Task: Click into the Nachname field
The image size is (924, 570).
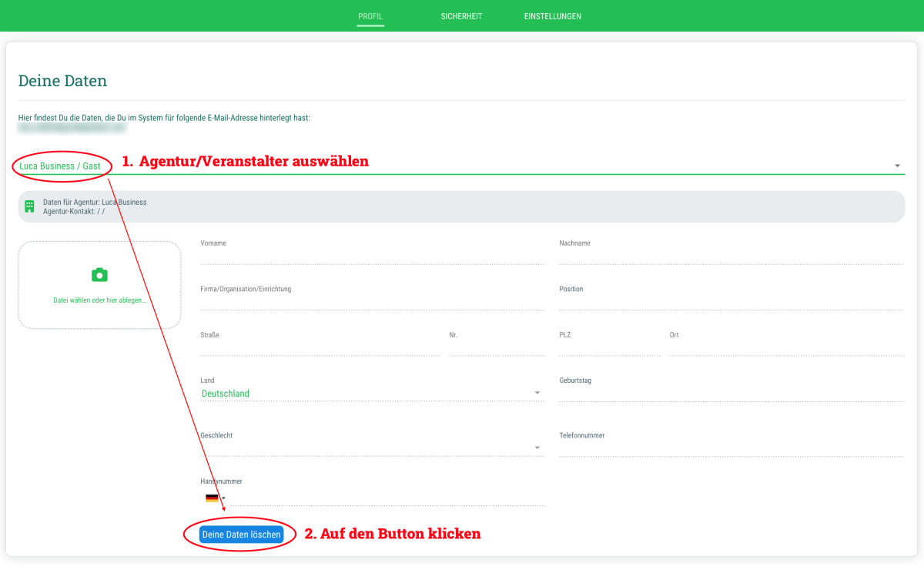Action: point(731,256)
